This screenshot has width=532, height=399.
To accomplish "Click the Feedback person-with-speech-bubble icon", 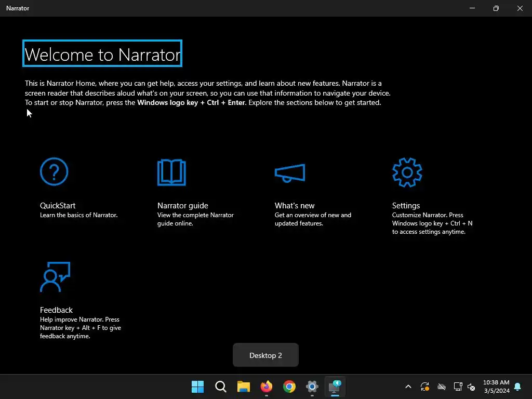I will (x=55, y=277).
